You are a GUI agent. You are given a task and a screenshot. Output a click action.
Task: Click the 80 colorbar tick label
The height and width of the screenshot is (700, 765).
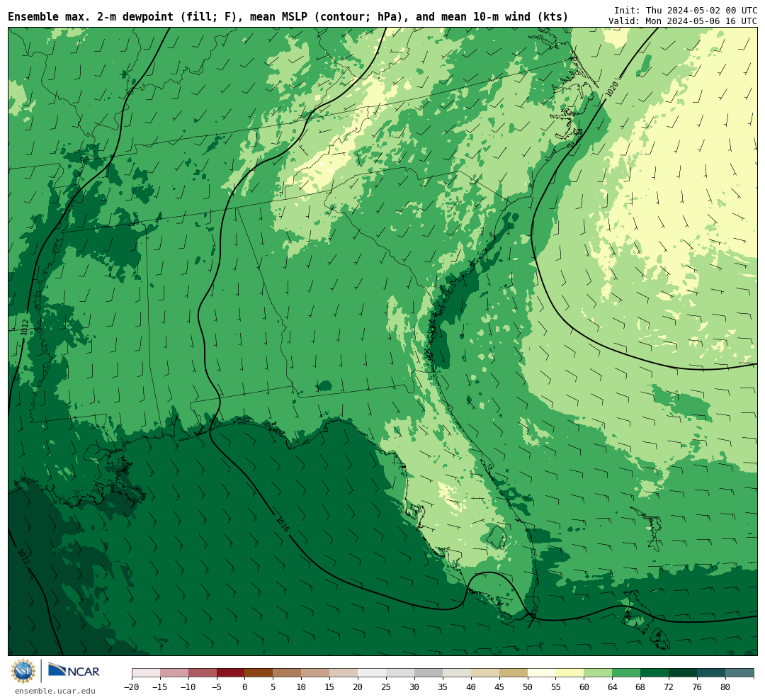(x=725, y=687)
